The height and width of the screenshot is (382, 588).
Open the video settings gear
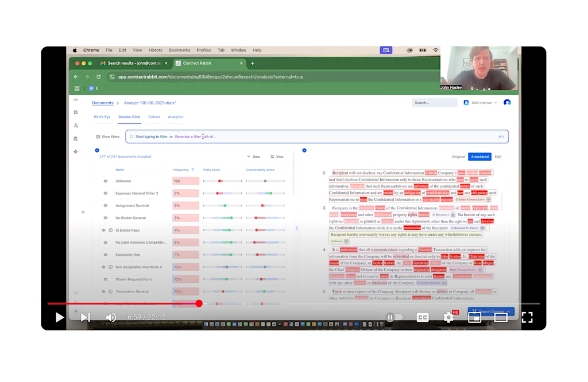point(449,317)
